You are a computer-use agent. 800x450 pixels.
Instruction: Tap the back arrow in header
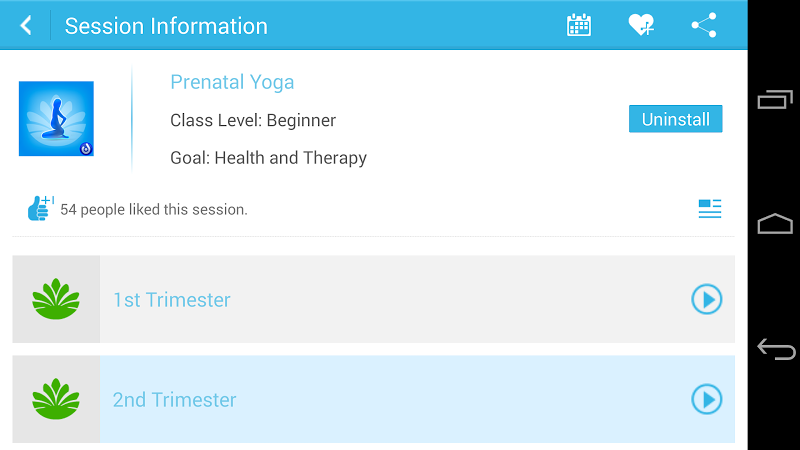tap(26, 26)
